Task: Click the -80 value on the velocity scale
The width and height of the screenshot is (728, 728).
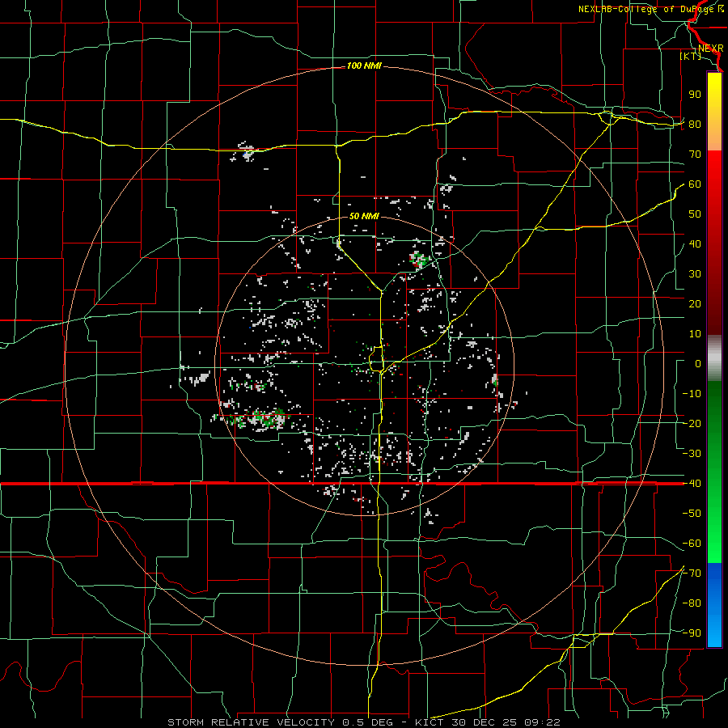Action: [x=692, y=603]
